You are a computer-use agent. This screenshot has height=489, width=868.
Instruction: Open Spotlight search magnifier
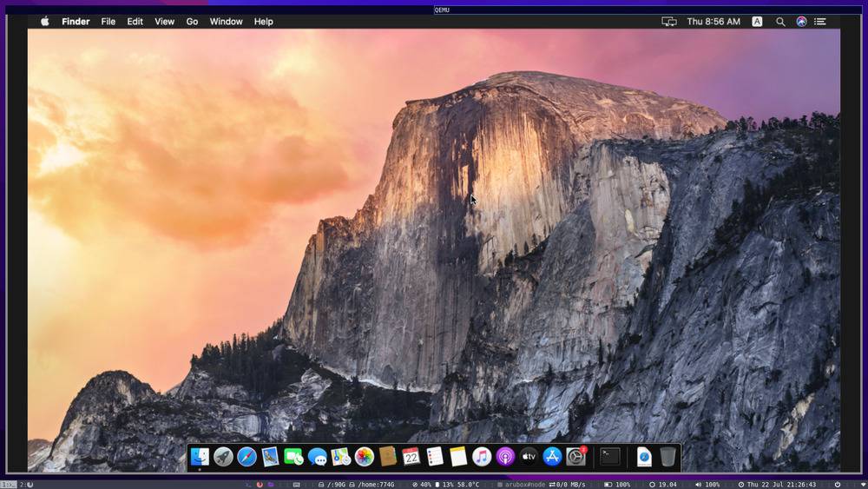780,22
